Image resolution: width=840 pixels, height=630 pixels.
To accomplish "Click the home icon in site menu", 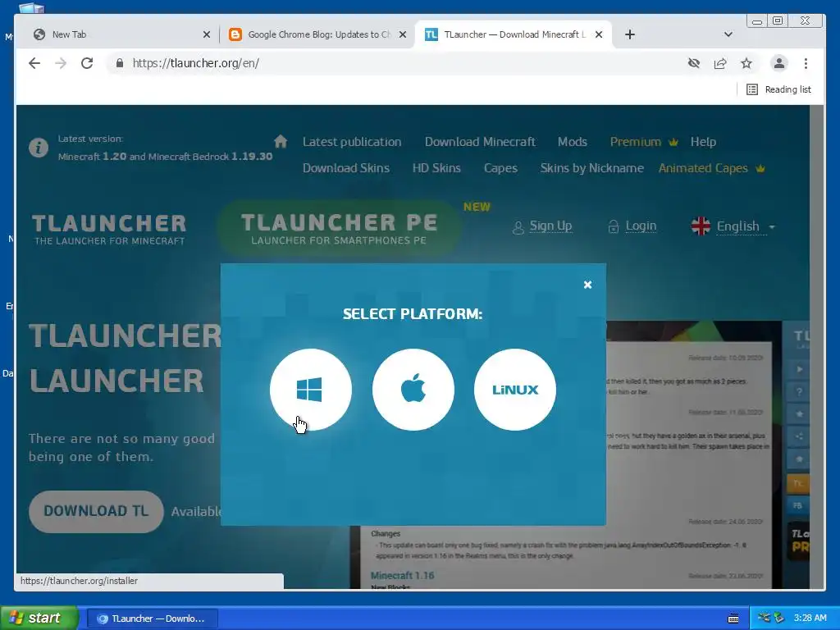I will point(281,141).
